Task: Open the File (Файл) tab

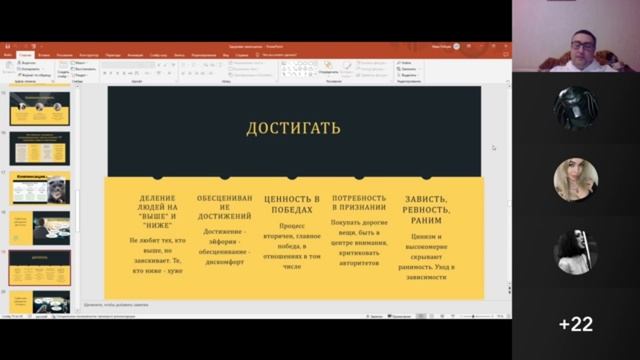Action: point(7,55)
